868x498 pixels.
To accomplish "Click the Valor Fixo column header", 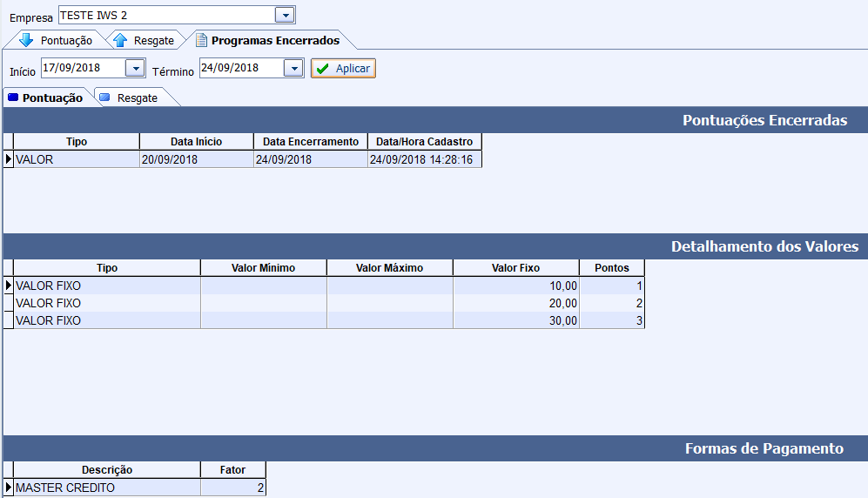I will pyautogui.click(x=515, y=268).
